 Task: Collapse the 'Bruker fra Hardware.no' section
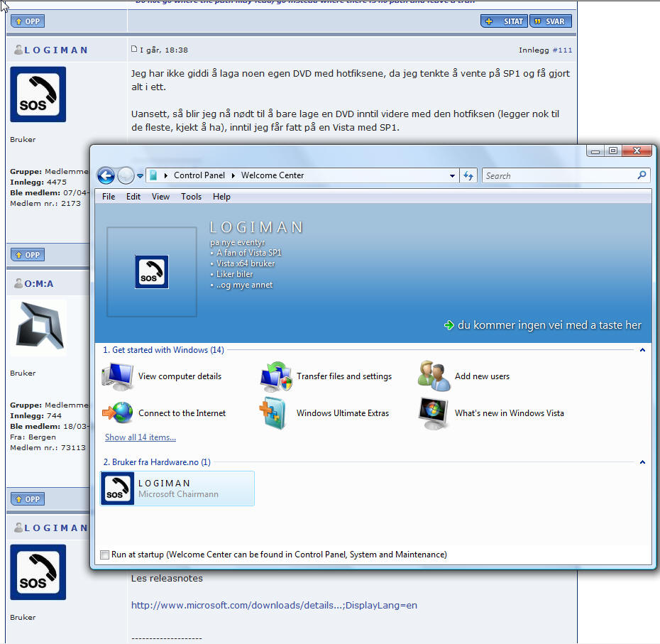click(642, 462)
